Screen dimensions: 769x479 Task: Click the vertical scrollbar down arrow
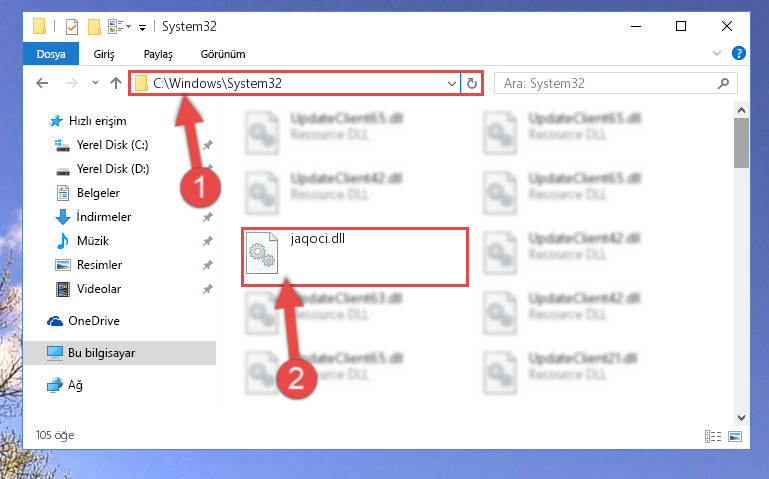pos(741,418)
